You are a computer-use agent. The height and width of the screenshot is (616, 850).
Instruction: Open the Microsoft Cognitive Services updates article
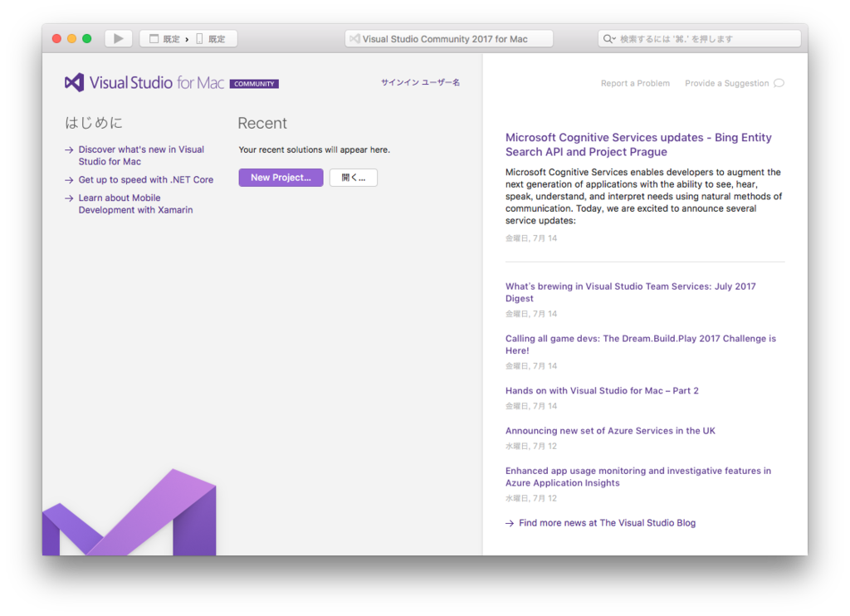637,144
